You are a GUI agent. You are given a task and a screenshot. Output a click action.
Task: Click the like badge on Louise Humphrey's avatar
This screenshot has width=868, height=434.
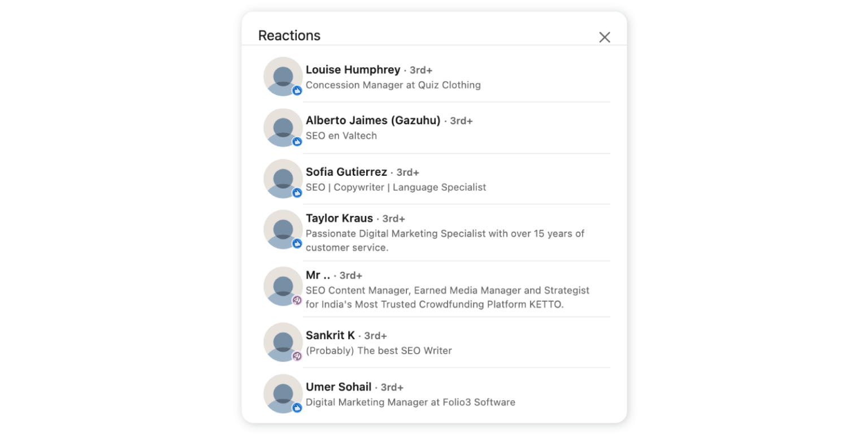[x=297, y=90]
